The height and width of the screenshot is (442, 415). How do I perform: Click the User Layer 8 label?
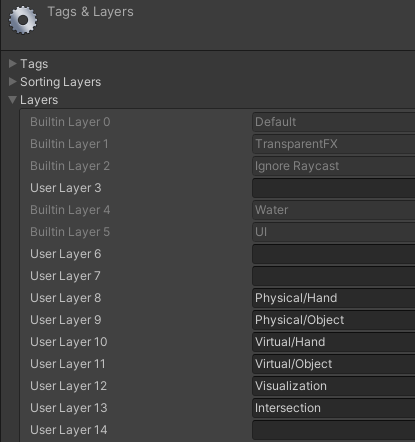(x=66, y=298)
